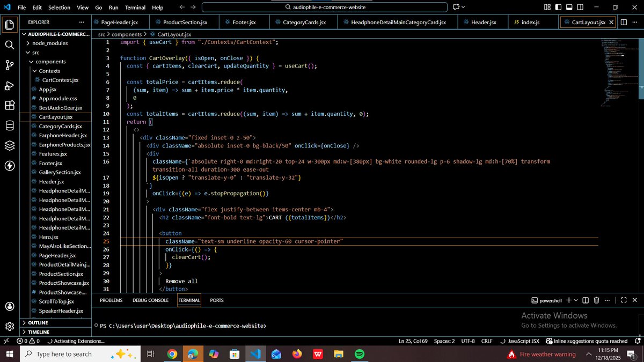
Task: Click Spaces: 2 indentation setting
Action: (444, 341)
